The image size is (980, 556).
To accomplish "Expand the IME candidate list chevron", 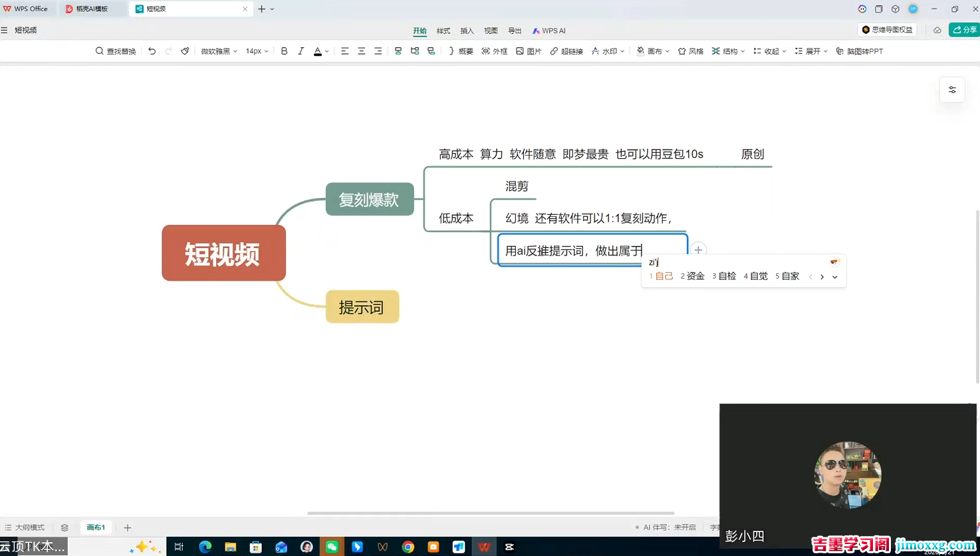I will tap(835, 277).
